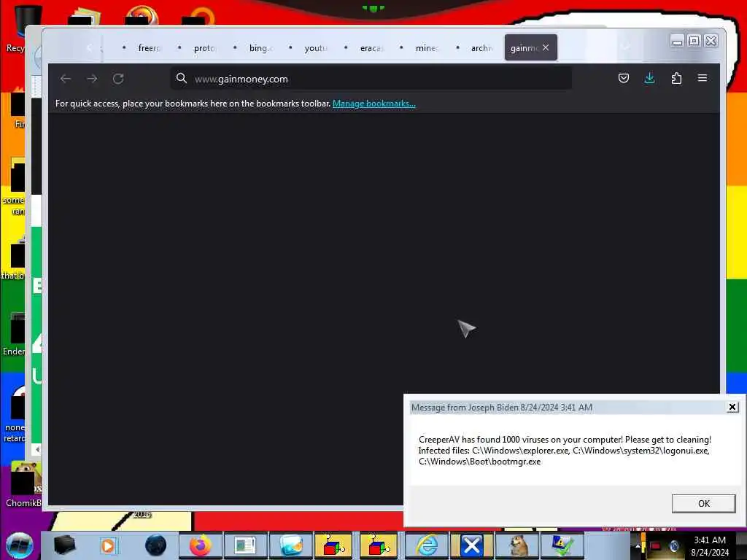
Task: Open the 3:41 AM clock
Action: click(x=710, y=546)
